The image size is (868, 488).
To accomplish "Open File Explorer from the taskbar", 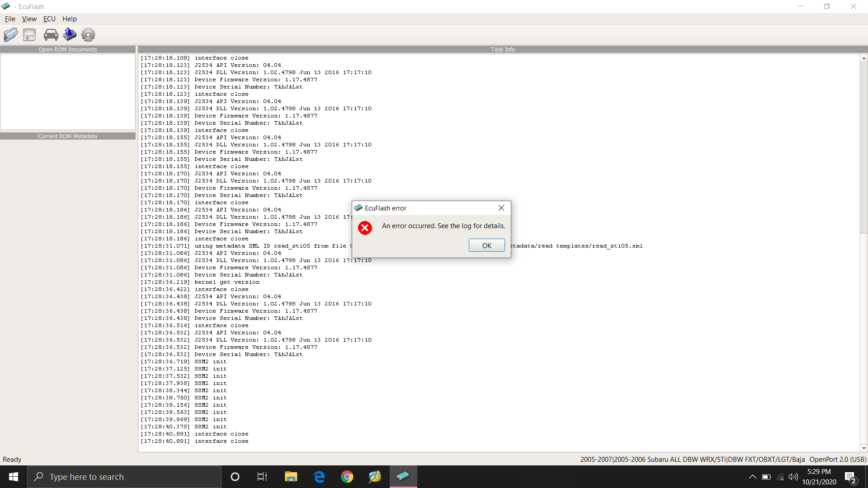I will point(291,477).
